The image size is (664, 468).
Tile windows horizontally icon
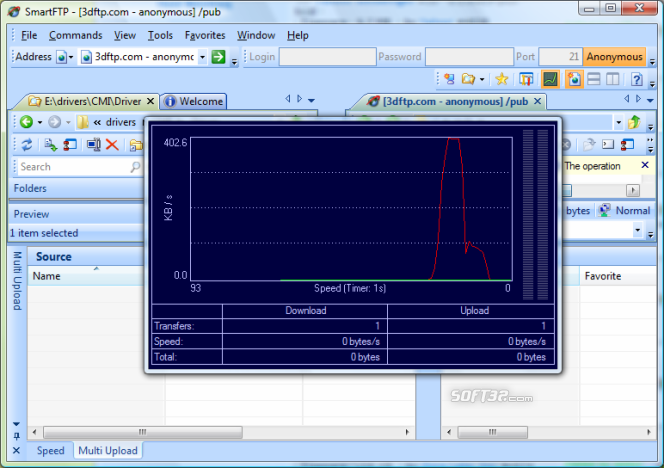pyautogui.click(x=594, y=79)
